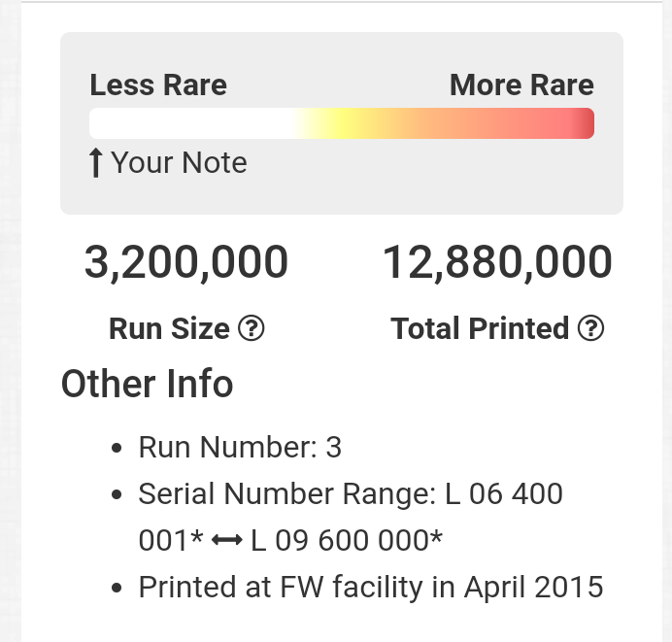Click the L 09 600 000* ending serial
The image size is (672, 642).
347,541
